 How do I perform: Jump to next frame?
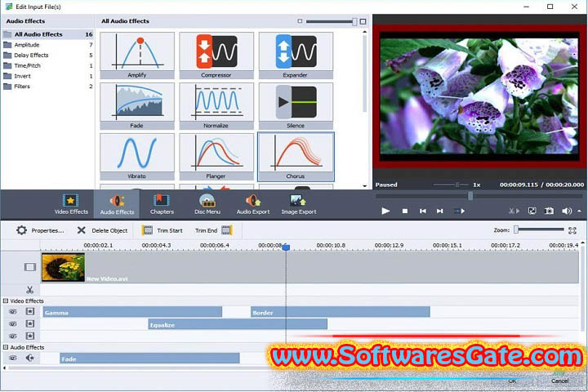tap(440, 212)
